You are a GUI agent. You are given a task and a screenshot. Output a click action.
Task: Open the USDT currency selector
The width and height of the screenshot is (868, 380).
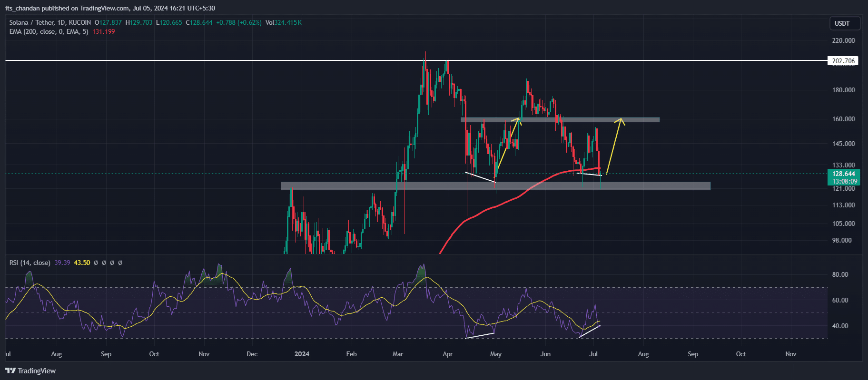point(842,23)
